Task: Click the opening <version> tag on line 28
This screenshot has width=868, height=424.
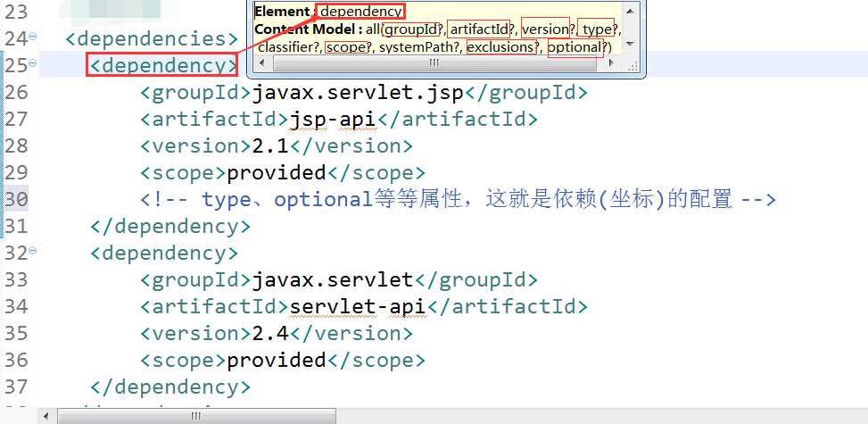Action: pos(195,146)
